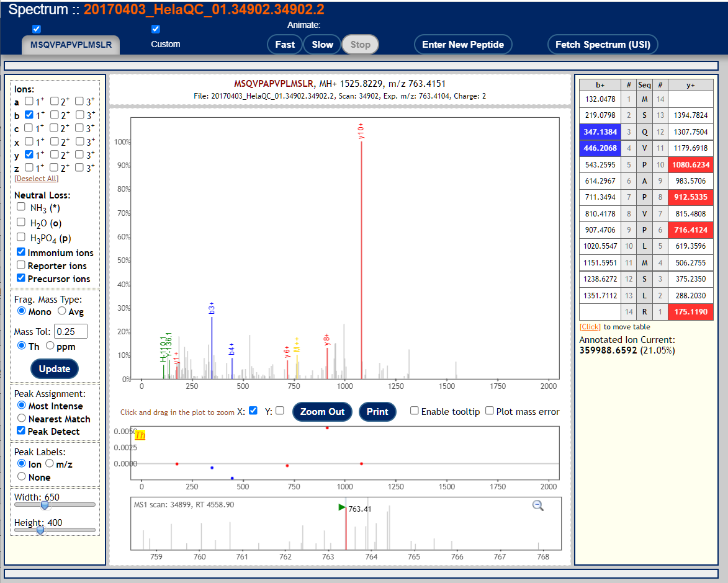The height and width of the screenshot is (583, 728).
Task: Click the Height slider handle
Action: [40, 530]
